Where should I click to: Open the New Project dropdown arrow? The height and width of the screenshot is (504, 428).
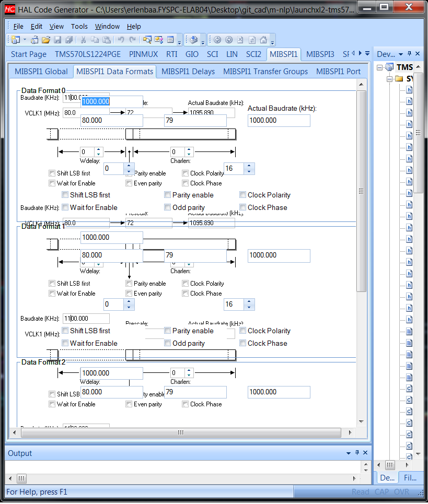tap(25, 40)
